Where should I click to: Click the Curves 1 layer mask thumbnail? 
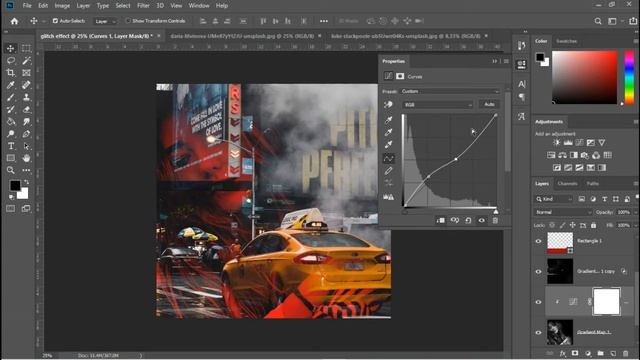click(x=607, y=302)
